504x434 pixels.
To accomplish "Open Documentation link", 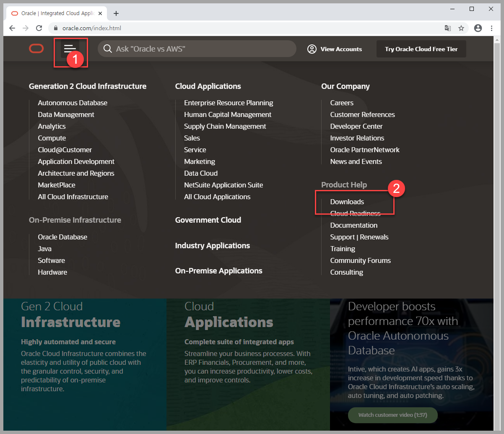I will [354, 225].
